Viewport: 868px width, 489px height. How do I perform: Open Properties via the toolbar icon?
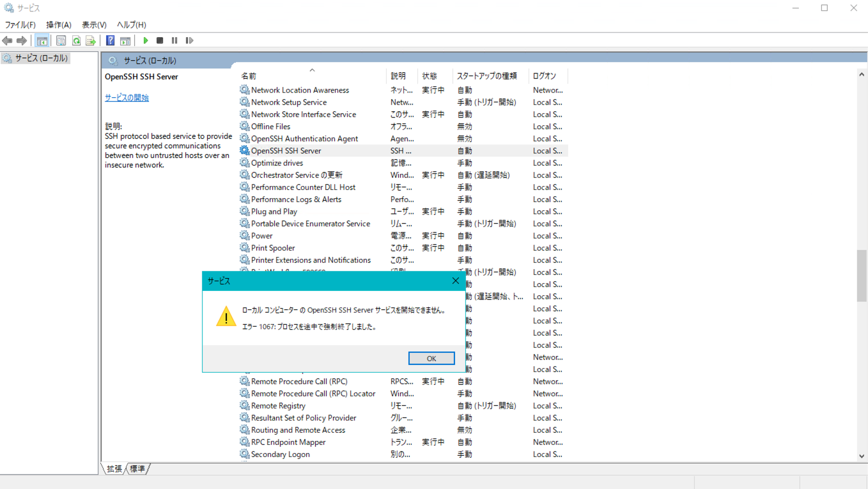click(x=61, y=40)
